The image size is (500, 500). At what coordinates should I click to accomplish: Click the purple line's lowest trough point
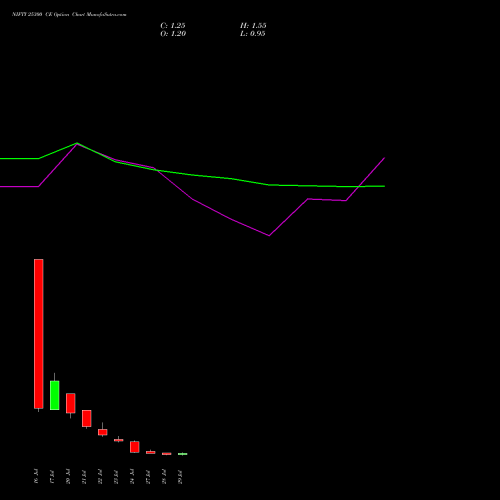269,236
